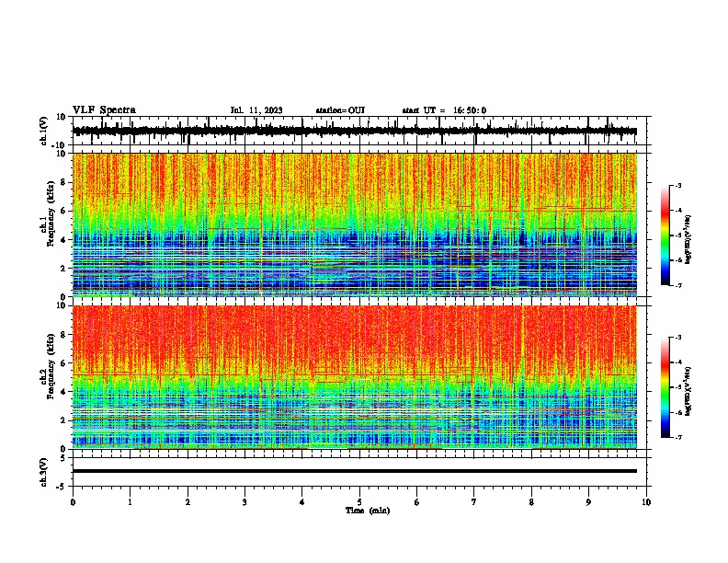This screenshot has height=563, width=728.
Task: Click the "-6" tick on ch.1 colorbar
Action: [x=677, y=260]
